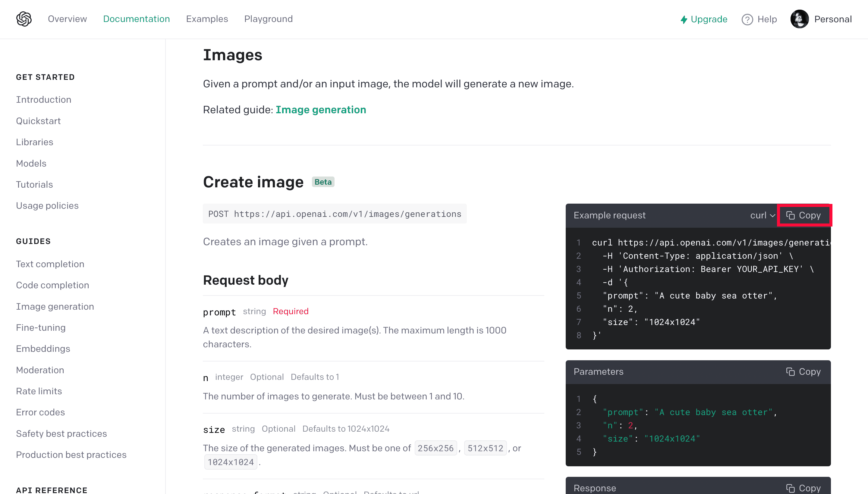868x494 pixels.
Task: Click the user profile avatar icon
Action: coord(800,18)
